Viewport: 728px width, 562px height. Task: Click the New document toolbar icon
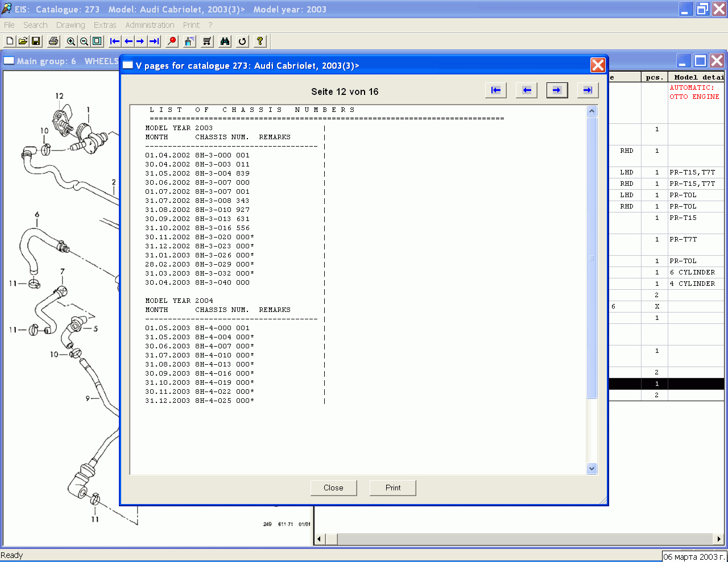10,41
